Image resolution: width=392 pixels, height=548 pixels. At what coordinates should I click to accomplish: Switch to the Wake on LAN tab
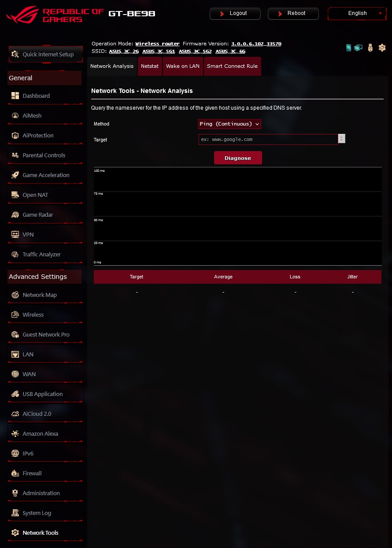183,66
